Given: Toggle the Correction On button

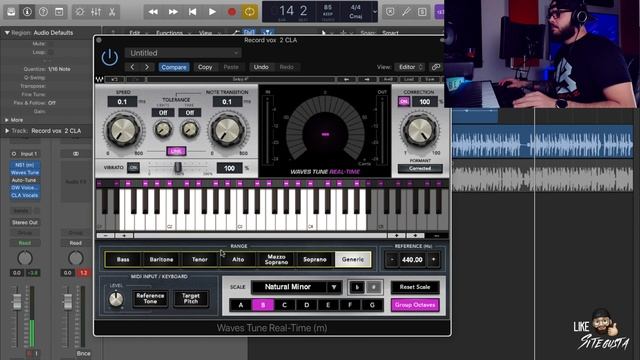Looking at the screenshot, I should pyautogui.click(x=404, y=102).
